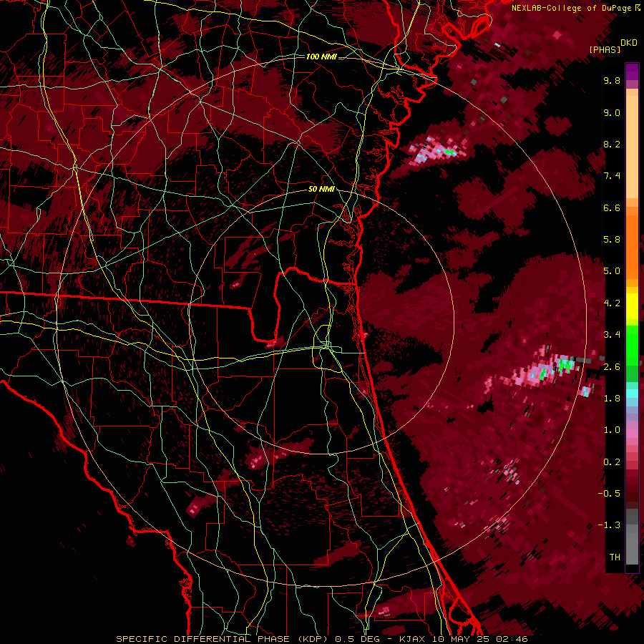Click the 0.5 DEG elevation text

click(x=358, y=639)
